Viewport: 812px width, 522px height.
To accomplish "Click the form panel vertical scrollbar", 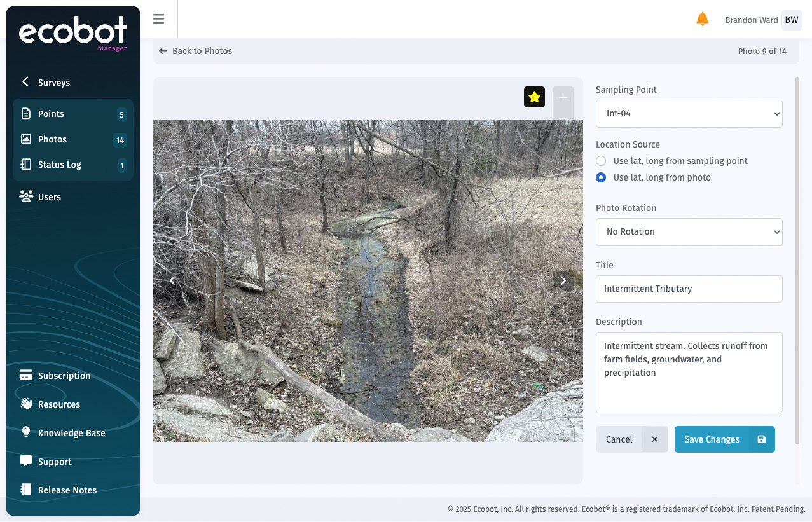I will 797,261.
